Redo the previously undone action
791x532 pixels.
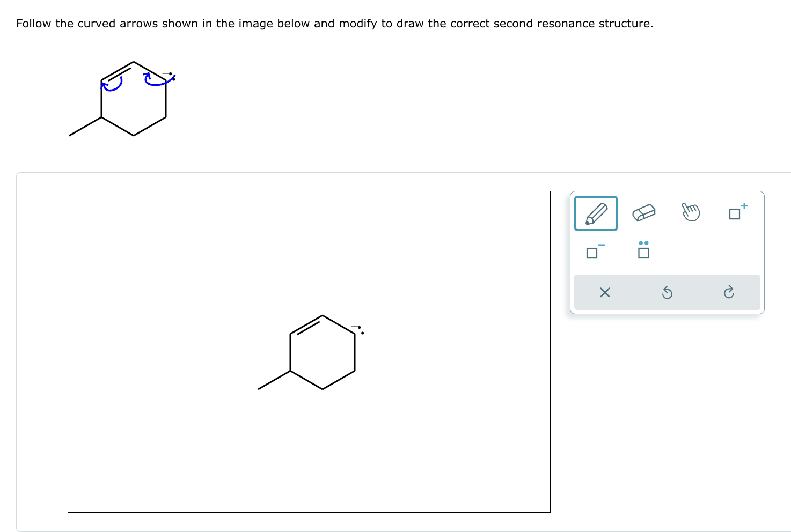pyautogui.click(x=729, y=292)
